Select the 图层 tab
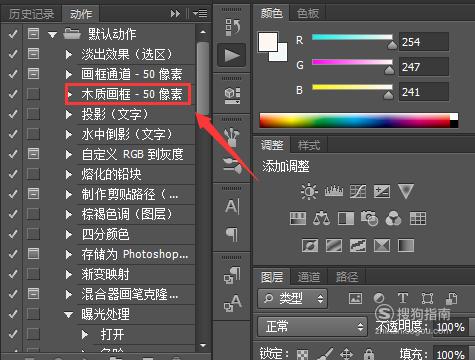The image size is (475, 360). 272,277
